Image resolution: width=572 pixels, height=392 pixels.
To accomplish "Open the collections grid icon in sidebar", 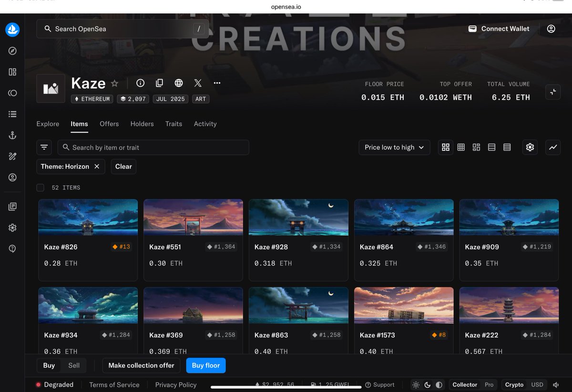I will click(x=12, y=72).
